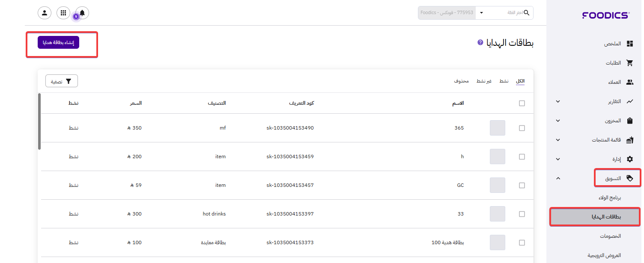Expand the المخزون inventory section
The width and height of the screenshot is (644, 263).
click(x=558, y=121)
